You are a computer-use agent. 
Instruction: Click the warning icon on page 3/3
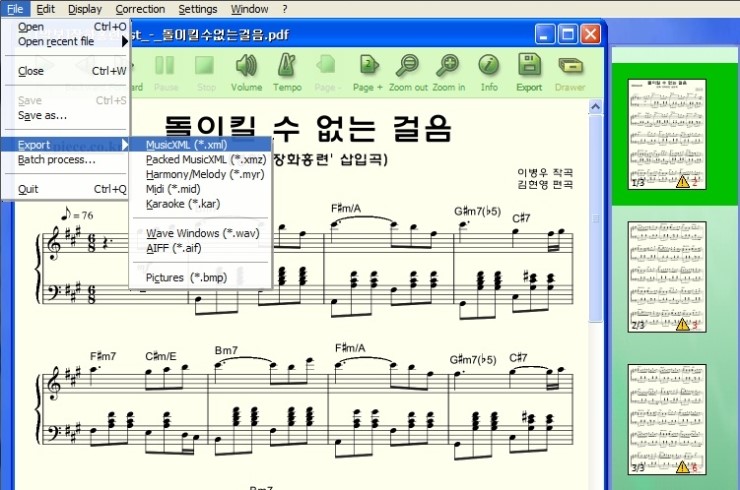[x=682, y=467]
